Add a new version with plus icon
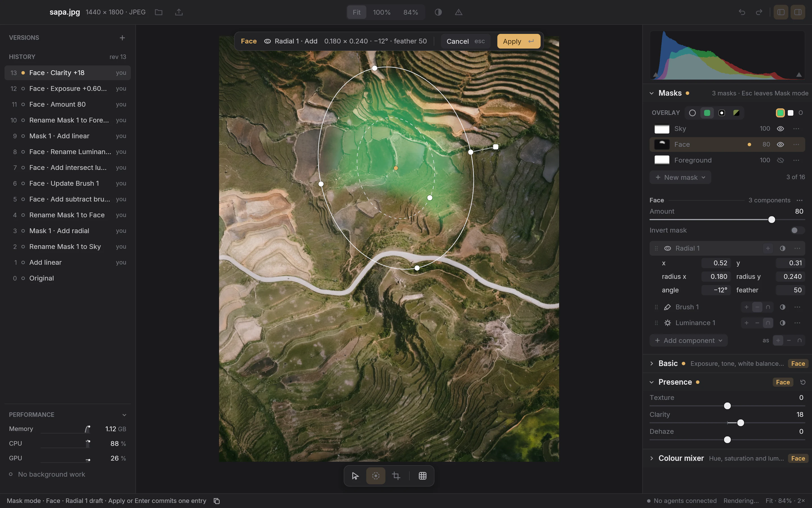Image resolution: width=812 pixels, height=508 pixels. click(x=122, y=38)
